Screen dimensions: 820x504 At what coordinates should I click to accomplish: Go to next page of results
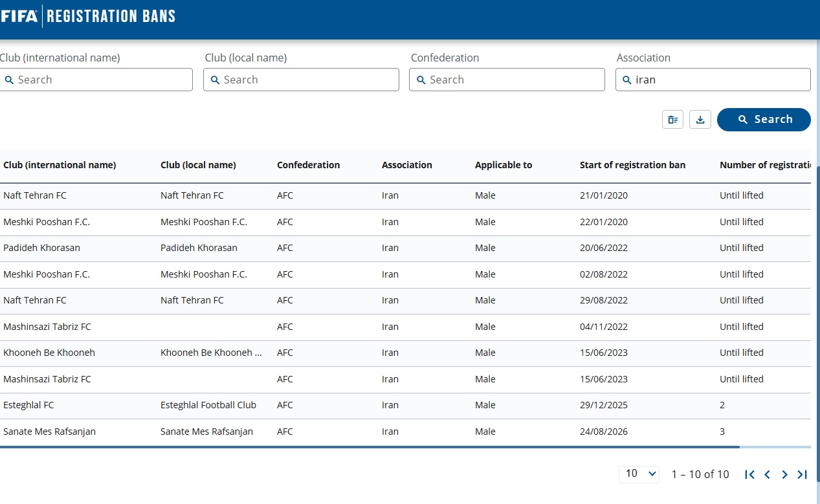784,474
